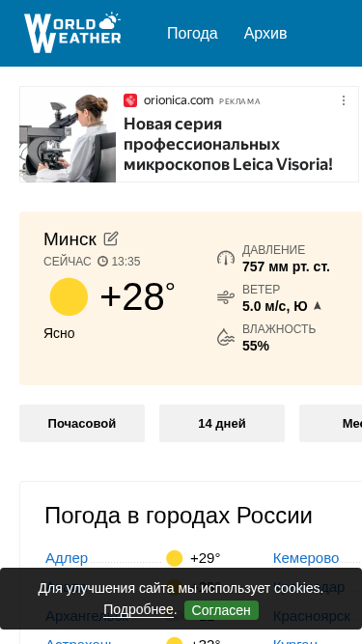
Task: Follow the Подробнее cookie link
Action: point(138,610)
